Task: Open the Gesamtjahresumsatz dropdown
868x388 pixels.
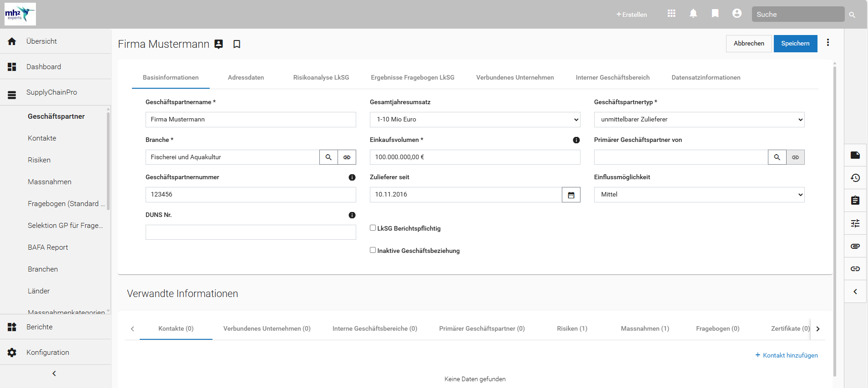Action: coord(474,120)
